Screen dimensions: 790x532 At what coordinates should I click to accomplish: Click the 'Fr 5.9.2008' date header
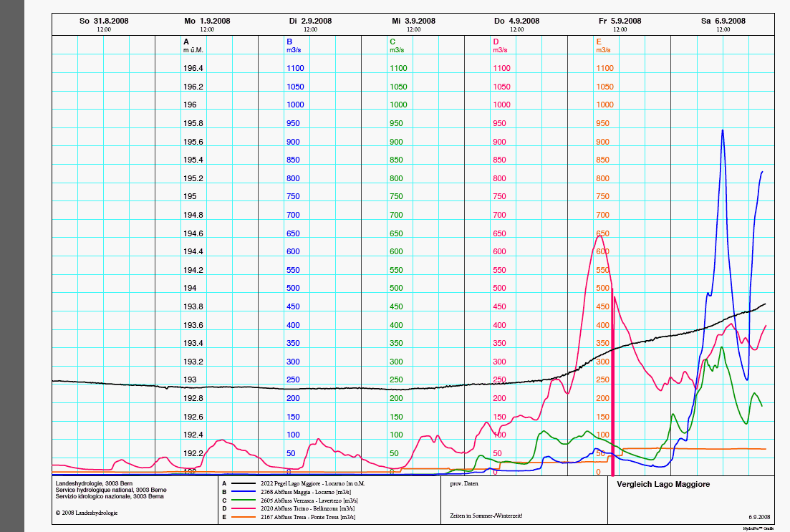click(x=620, y=21)
